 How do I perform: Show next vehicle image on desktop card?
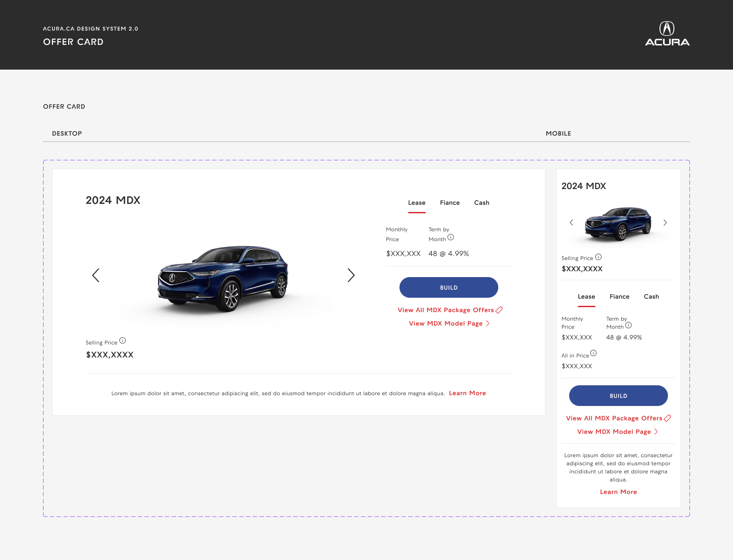pos(351,275)
